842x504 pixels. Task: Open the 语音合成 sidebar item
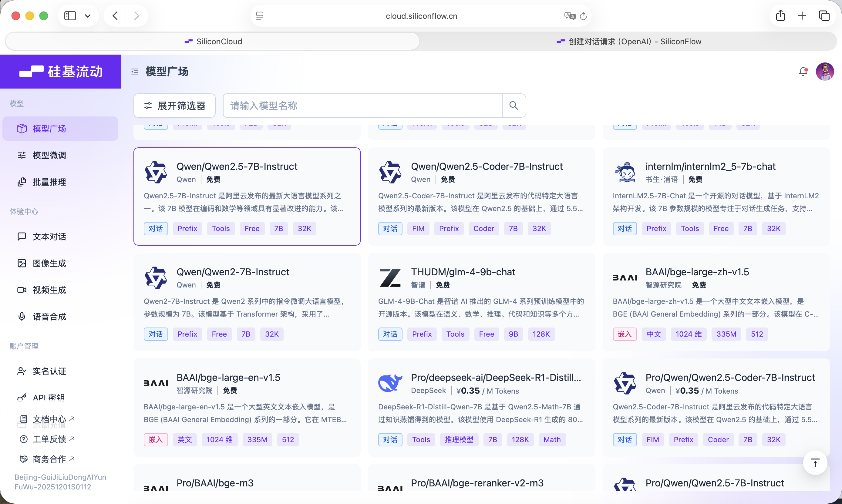(49, 317)
